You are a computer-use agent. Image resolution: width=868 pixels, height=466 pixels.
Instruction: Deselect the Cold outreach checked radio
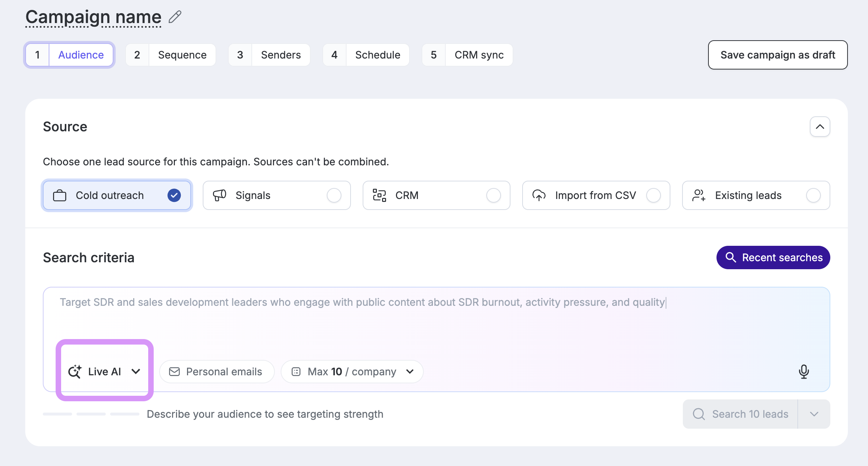174,195
